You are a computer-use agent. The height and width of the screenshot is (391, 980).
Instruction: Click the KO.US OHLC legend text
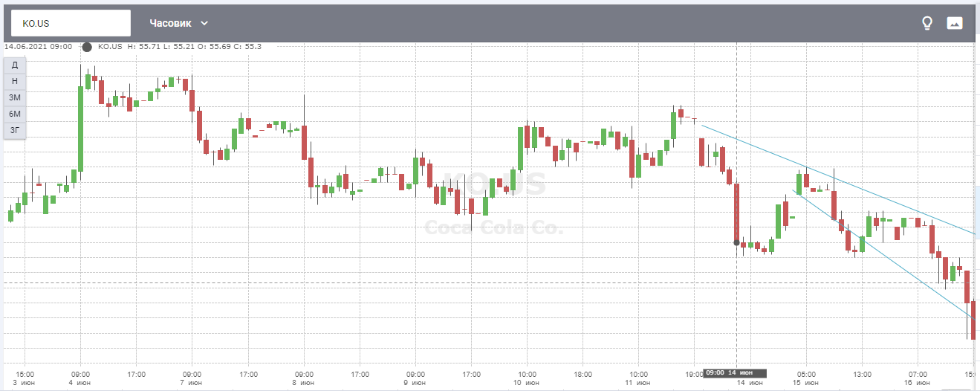180,47
